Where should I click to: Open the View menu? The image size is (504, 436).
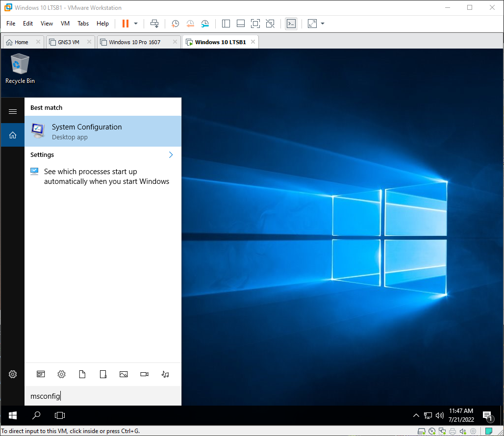click(47, 24)
